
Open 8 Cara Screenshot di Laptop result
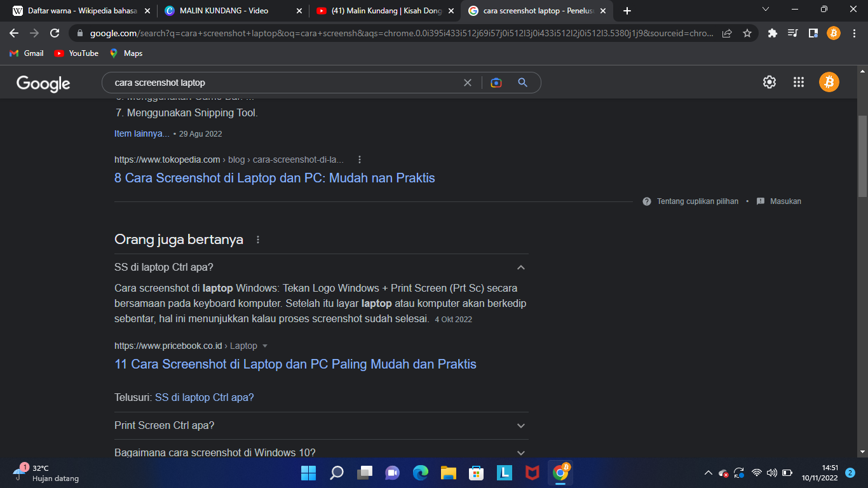275,178
